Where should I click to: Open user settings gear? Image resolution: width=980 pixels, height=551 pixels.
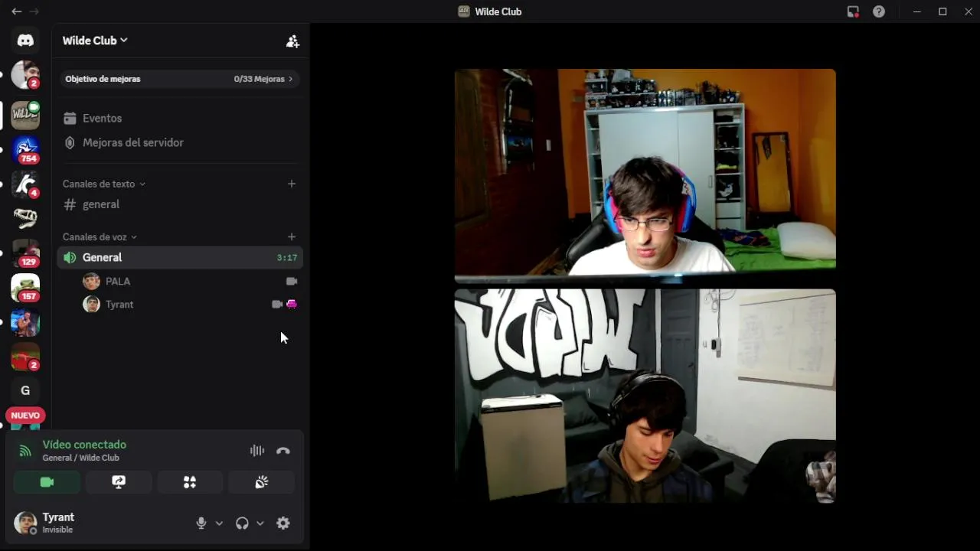coord(283,523)
